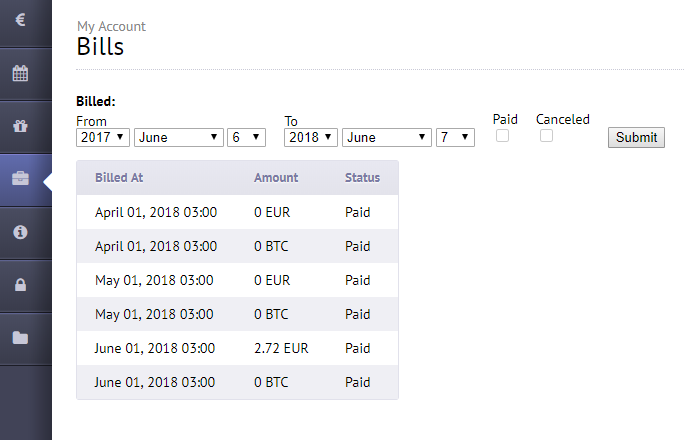Viewport: 684px width, 440px height.
Task: Expand the From year dropdown showing 2017
Action: point(103,137)
